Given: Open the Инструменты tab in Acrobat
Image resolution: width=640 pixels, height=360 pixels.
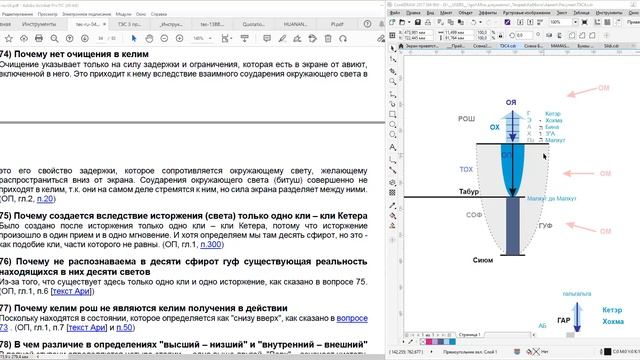Looking at the screenshot, I should click(39, 24).
